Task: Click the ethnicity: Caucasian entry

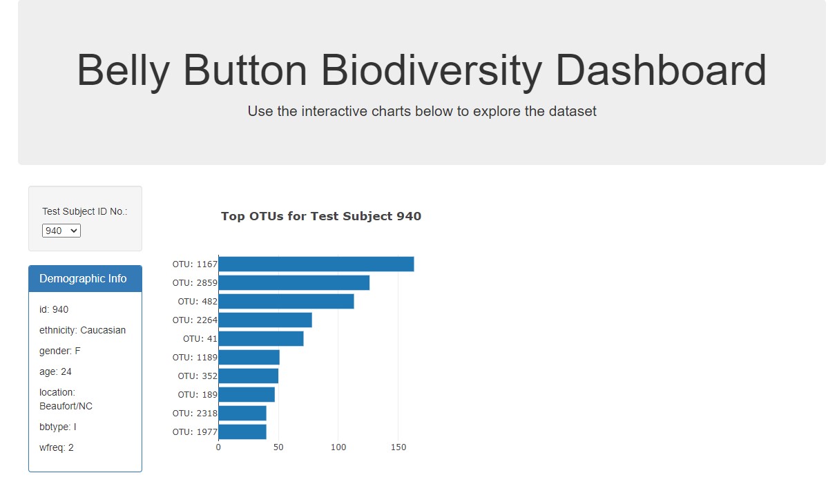Action: coord(83,330)
